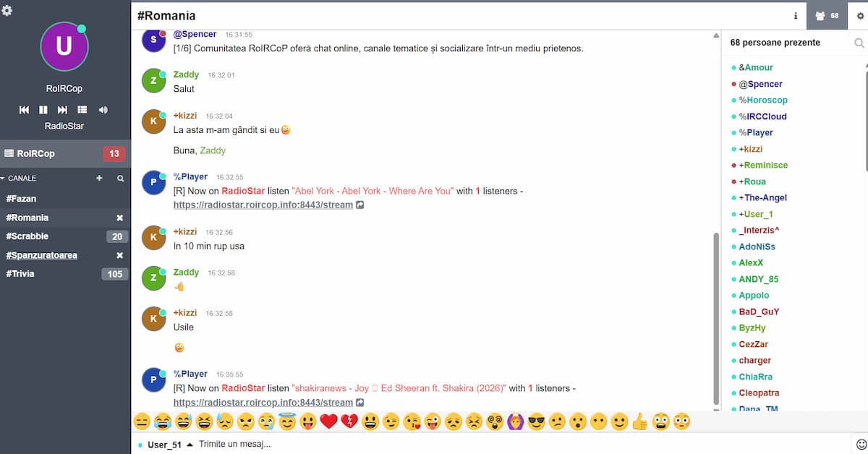Select +Reminisce in the user list

click(x=763, y=165)
